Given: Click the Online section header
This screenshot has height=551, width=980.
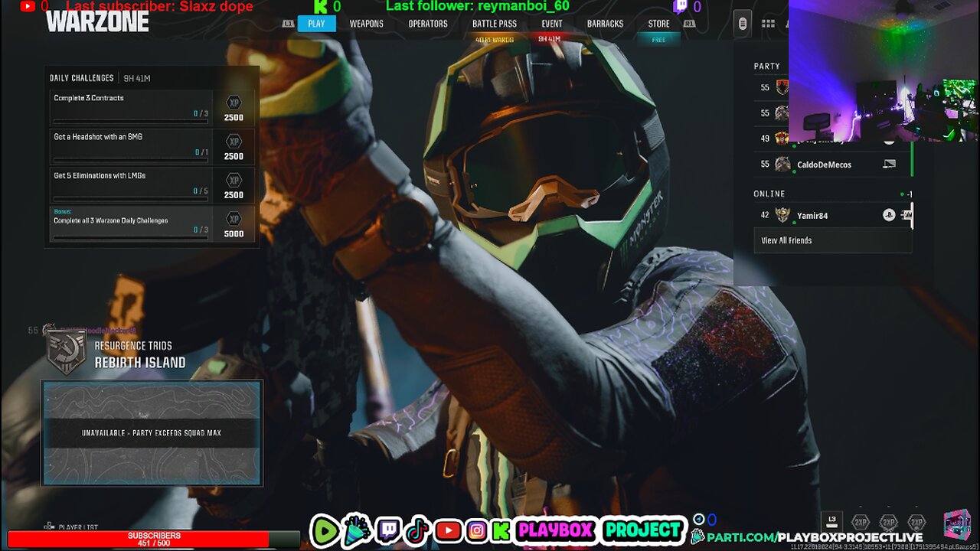Looking at the screenshot, I should pyautogui.click(x=769, y=194).
